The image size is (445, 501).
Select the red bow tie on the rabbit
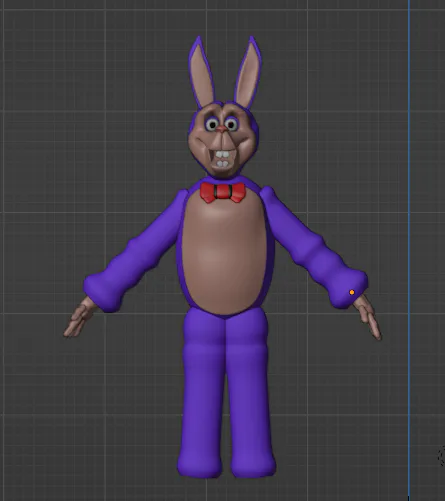coord(223,192)
